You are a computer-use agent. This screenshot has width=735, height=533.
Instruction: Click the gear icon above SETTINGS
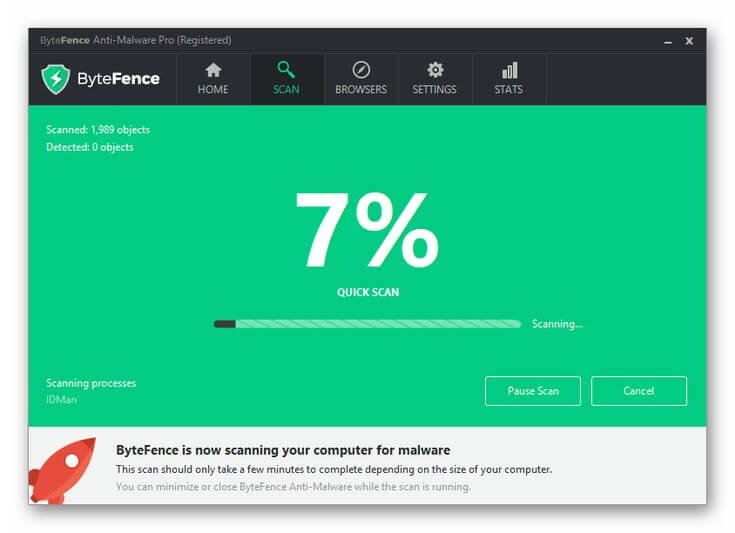coord(435,70)
